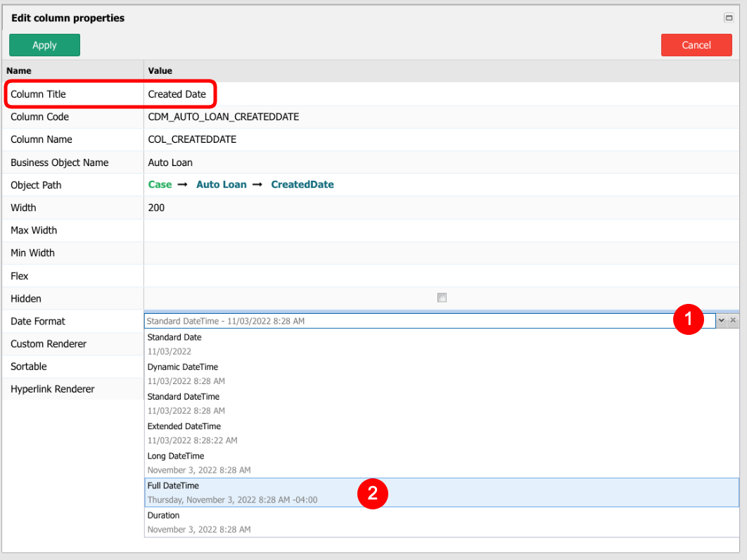Clear the Date Format value with the X icon
This screenshot has width=747, height=560.
732,320
